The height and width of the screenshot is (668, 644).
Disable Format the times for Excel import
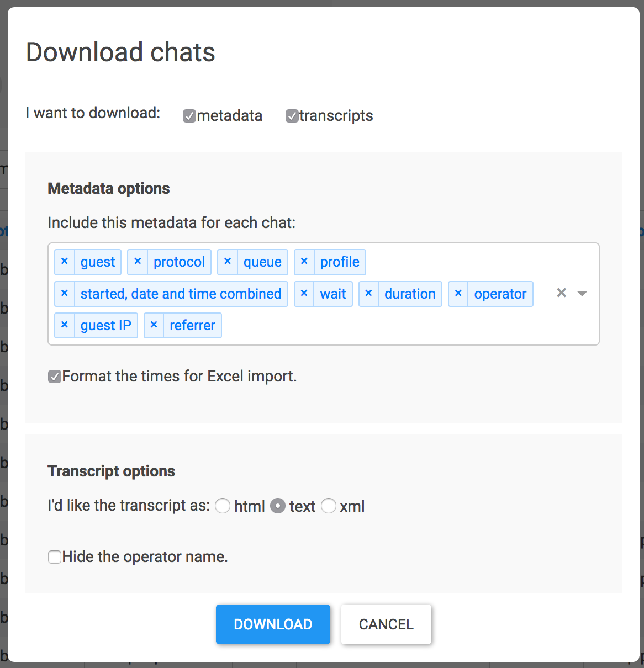click(x=54, y=376)
